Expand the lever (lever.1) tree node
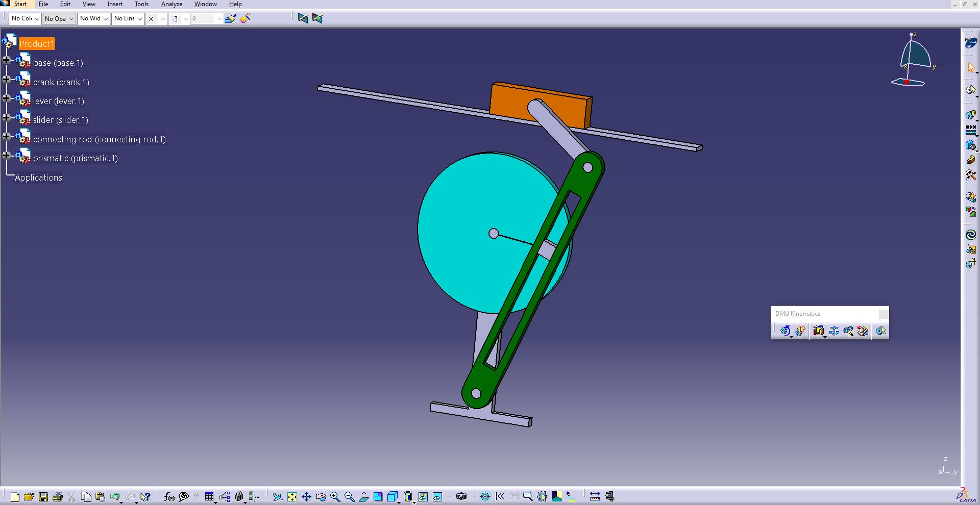Viewport: 980px width, 505px height. pos(7,98)
